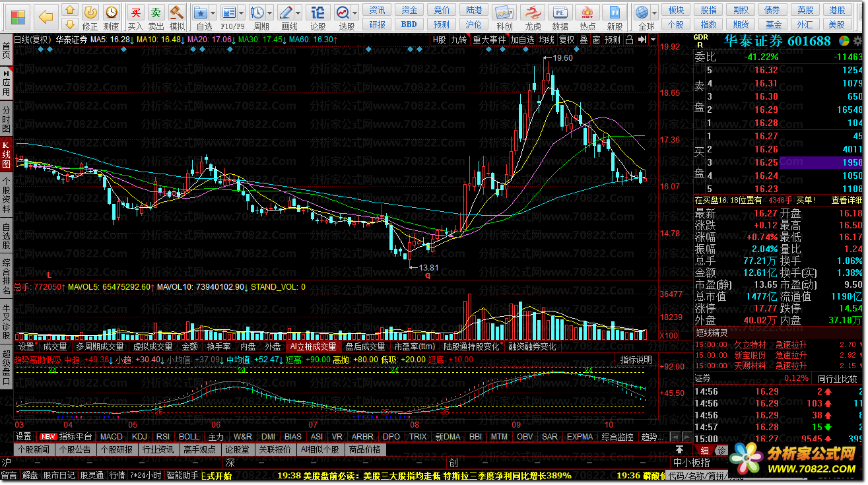Add stock via 加自选
Image resolution: width=868 pixels, height=485 pixels.
tap(522, 40)
